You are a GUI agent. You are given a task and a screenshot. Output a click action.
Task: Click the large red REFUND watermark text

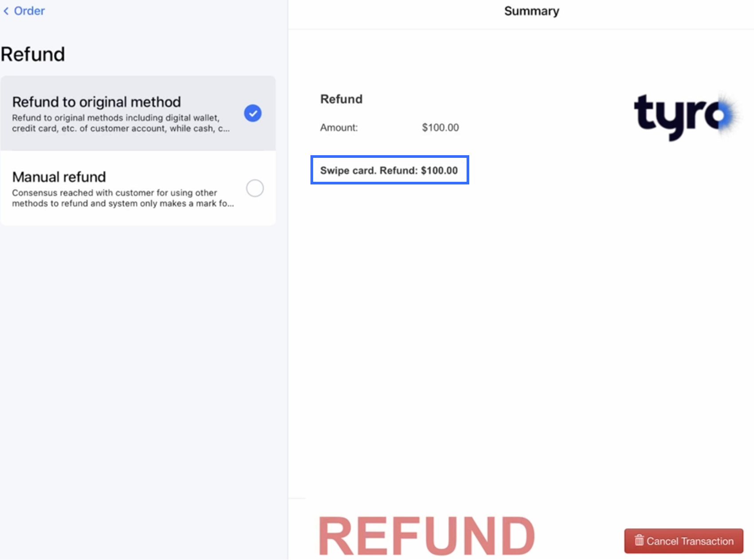pyautogui.click(x=426, y=536)
